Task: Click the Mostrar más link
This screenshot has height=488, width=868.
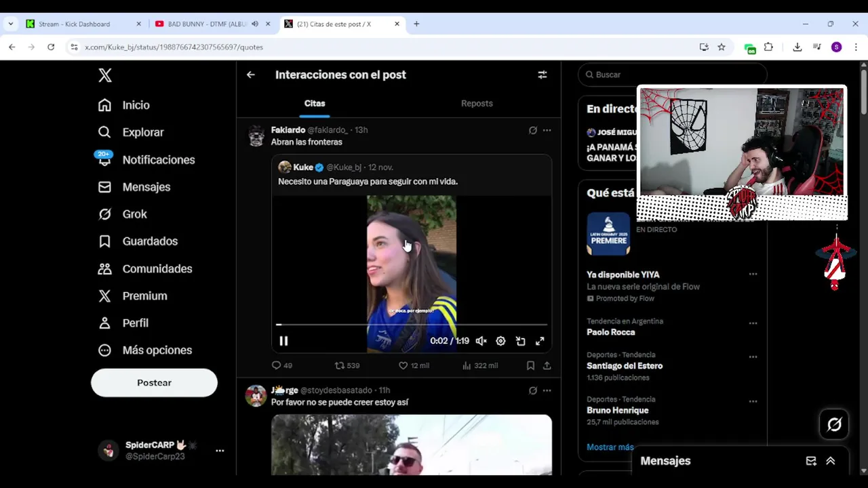Action: [x=610, y=447]
